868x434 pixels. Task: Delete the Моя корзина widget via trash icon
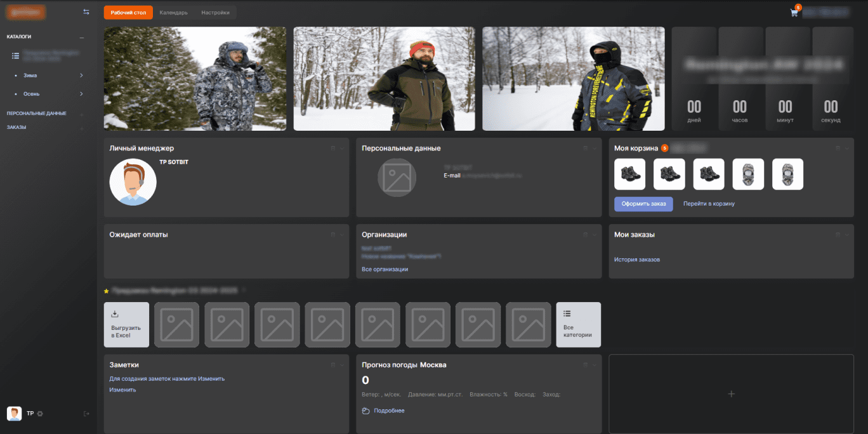pyautogui.click(x=838, y=148)
